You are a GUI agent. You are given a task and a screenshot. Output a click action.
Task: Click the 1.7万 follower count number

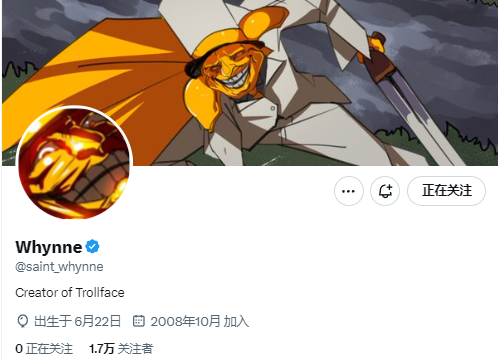point(102,349)
